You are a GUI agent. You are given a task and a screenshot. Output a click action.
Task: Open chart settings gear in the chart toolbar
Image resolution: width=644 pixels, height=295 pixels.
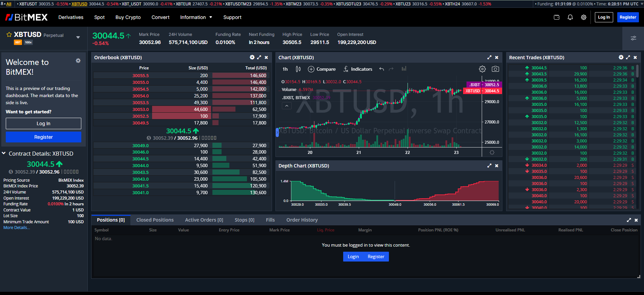(x=482, y=69)
